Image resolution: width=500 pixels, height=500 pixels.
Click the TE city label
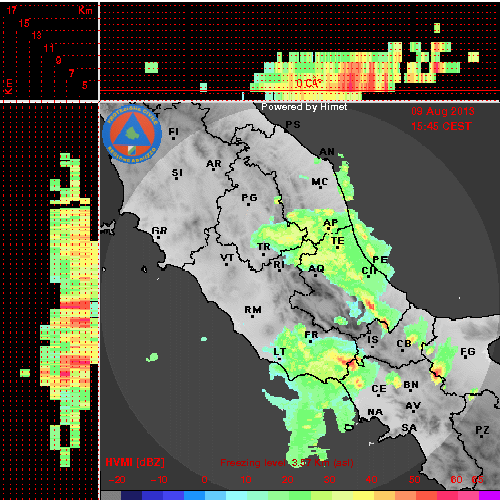coord(337,241)
